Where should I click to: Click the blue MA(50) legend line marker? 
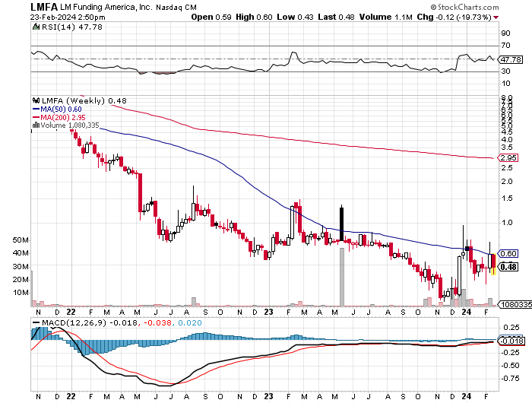coord(36,109)
